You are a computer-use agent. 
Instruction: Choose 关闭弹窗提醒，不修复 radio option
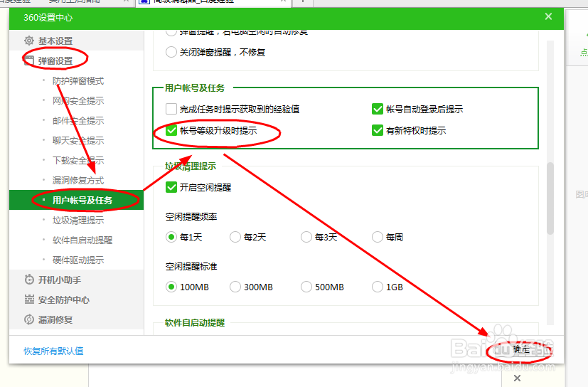coord(171,52)
